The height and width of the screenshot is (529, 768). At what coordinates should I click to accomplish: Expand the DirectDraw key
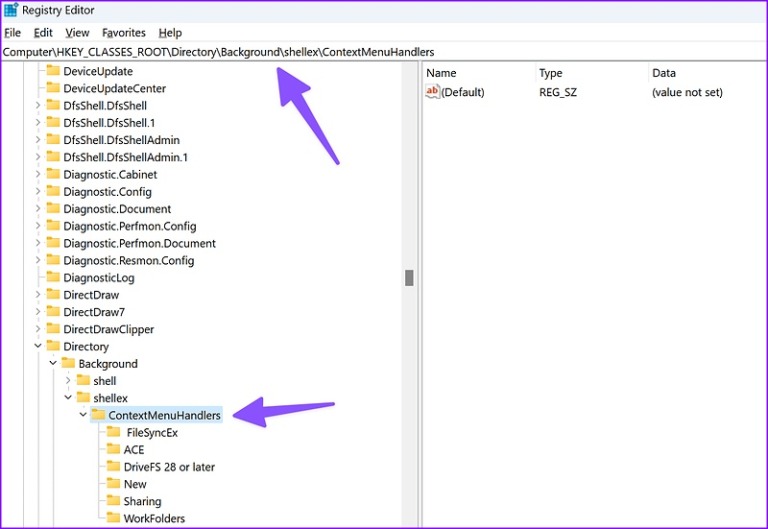pos(38,294)
